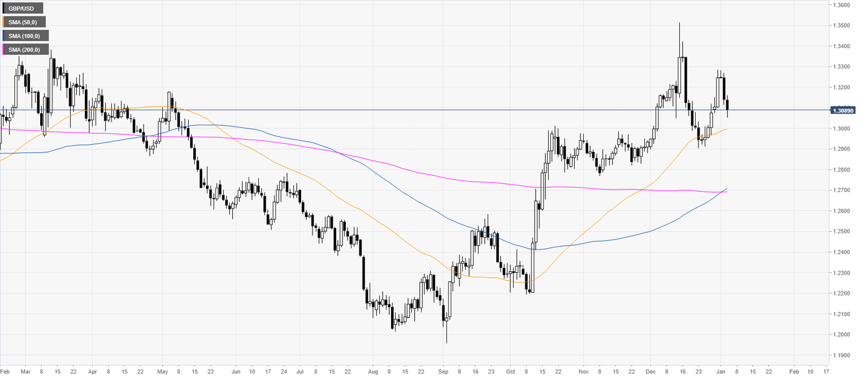Viewport: 868px width, 378px height.
Task: Click the 1.3000 price axis label
Action: pos(842,129)
